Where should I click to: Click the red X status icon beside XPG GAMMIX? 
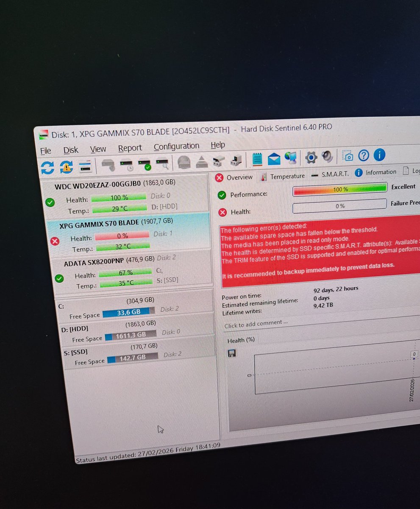55,241
